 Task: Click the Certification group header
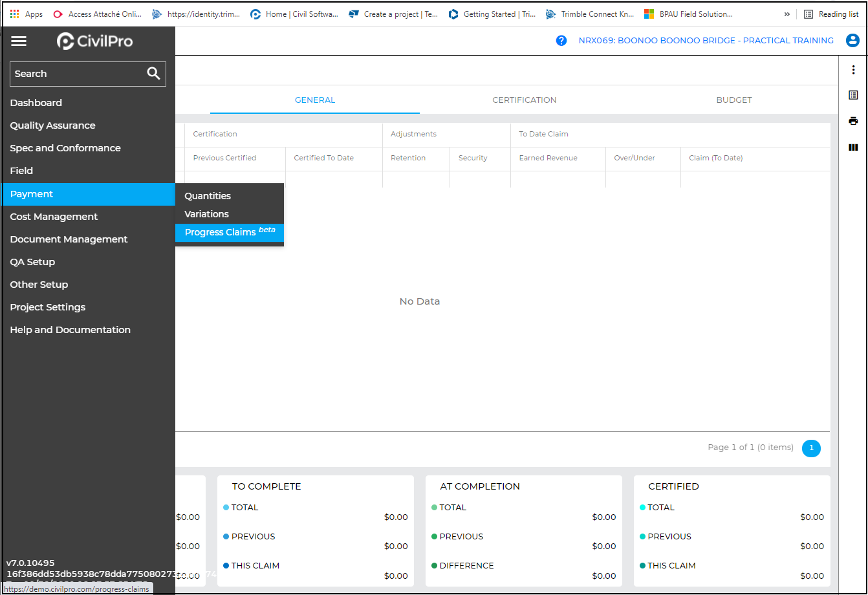(283, 135)
